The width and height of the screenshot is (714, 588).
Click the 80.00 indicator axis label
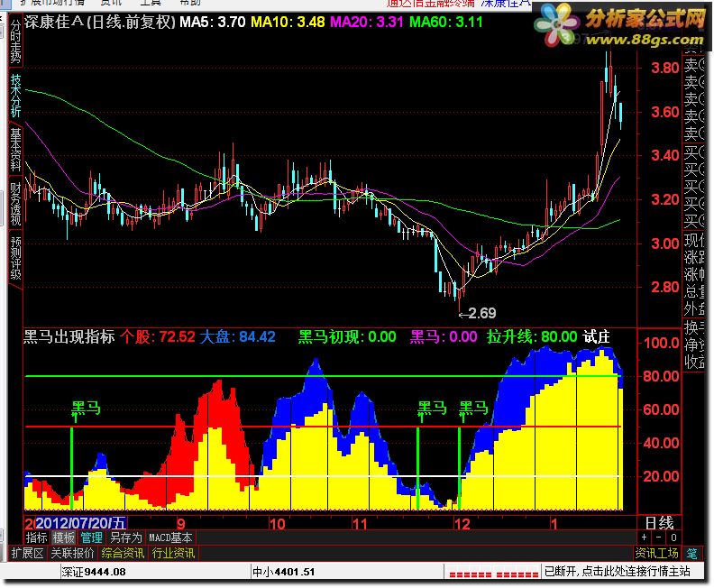[661, 376]
